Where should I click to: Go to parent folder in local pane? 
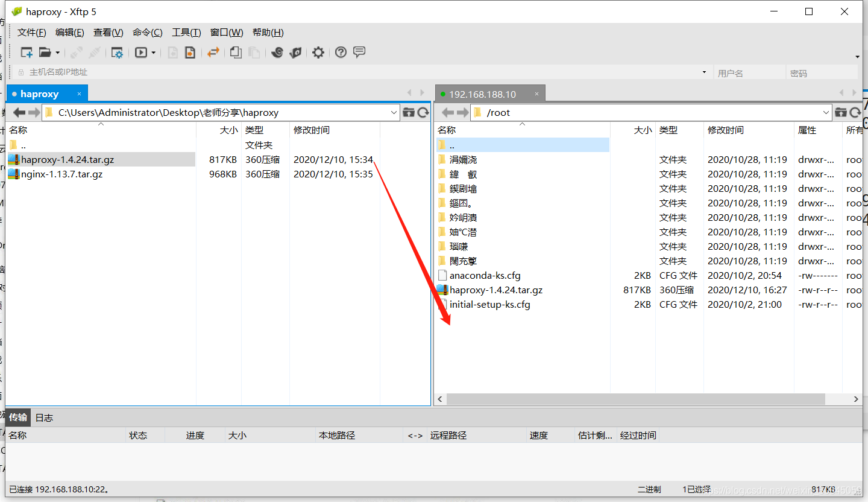[x=409, y=112]
